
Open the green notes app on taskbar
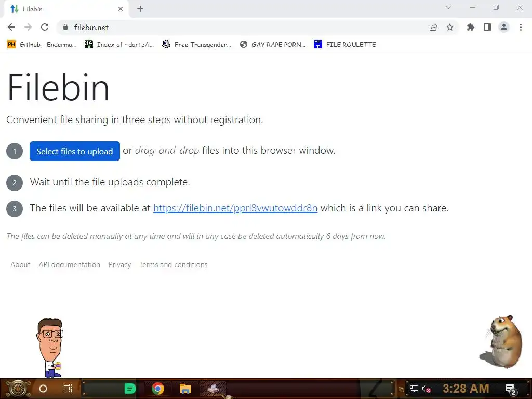(130, 389)
